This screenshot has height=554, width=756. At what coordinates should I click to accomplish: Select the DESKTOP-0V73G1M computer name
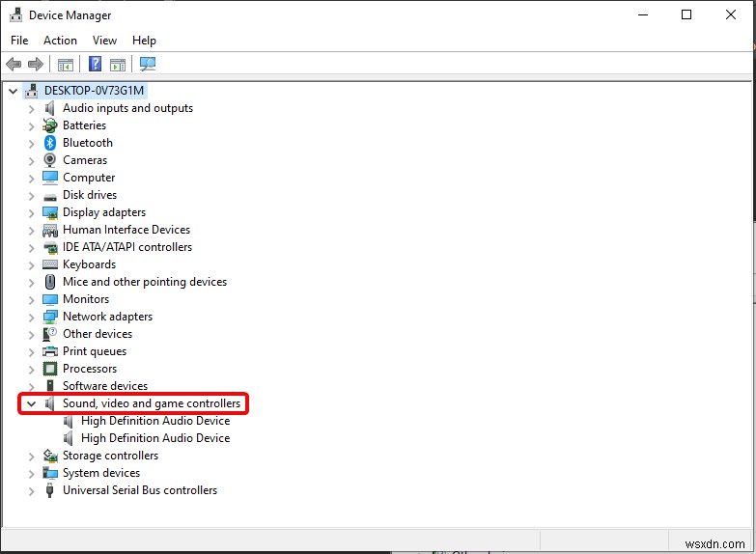(94, 91)
